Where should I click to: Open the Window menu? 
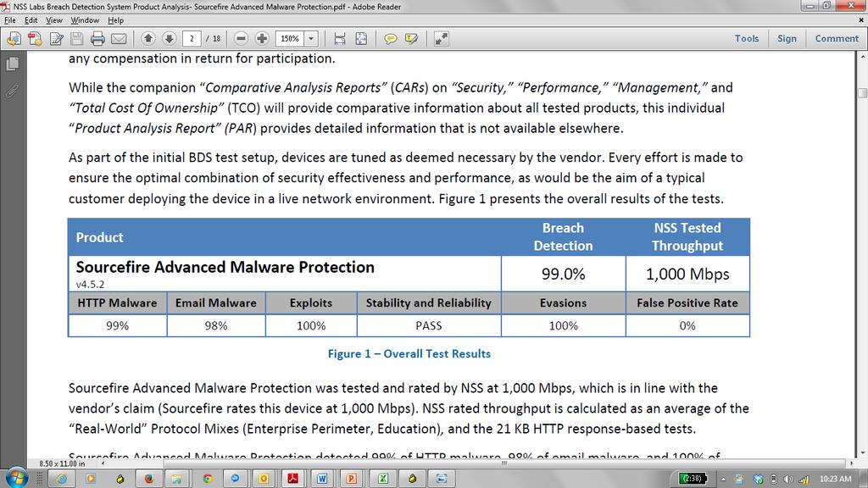[x=85, y=20]
